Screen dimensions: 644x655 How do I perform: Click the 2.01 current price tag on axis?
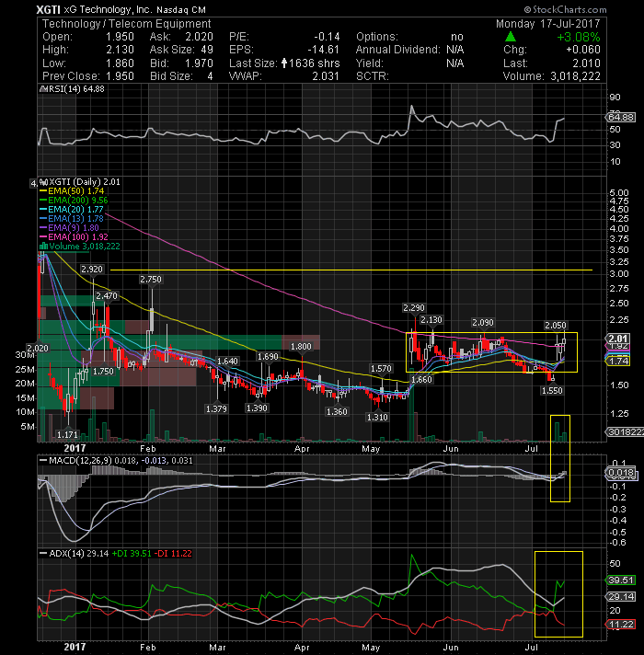tap(618, 339)
